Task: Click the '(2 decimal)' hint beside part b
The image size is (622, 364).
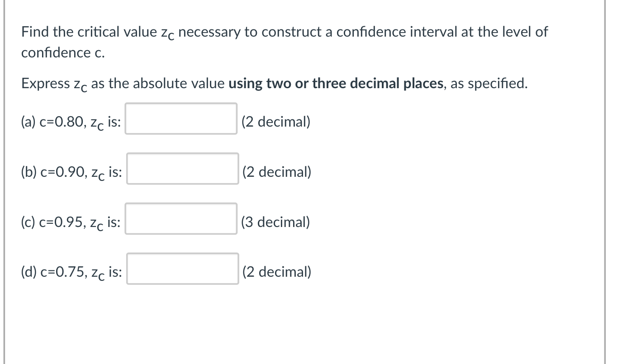Action: click(x=277, y=172)
